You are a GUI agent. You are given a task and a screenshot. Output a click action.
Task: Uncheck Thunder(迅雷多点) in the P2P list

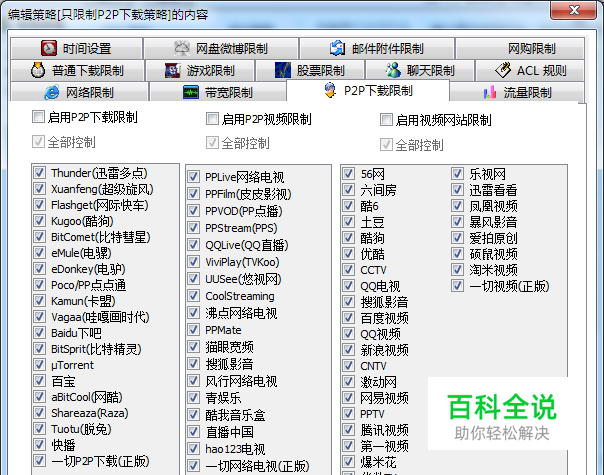(39, 172)
